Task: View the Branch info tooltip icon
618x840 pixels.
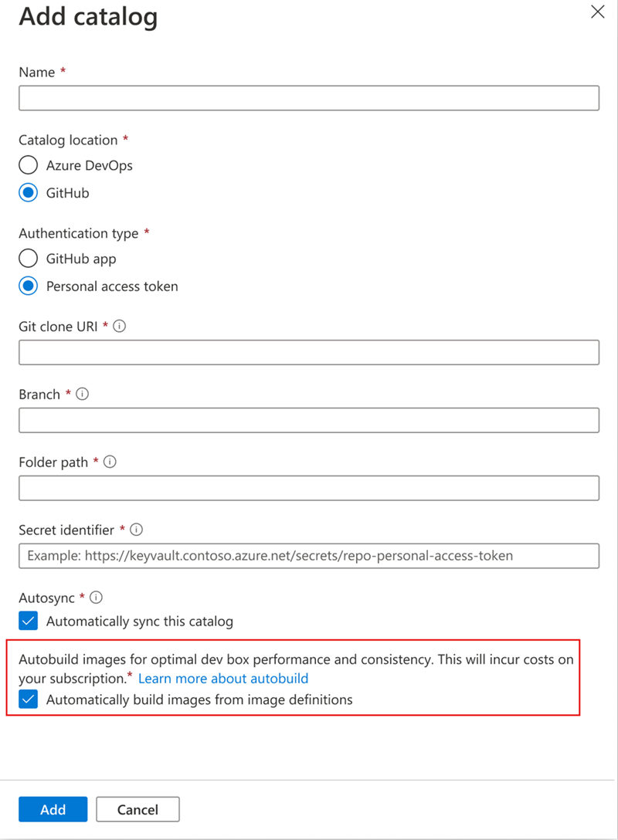Action: [x=82, y=394]
